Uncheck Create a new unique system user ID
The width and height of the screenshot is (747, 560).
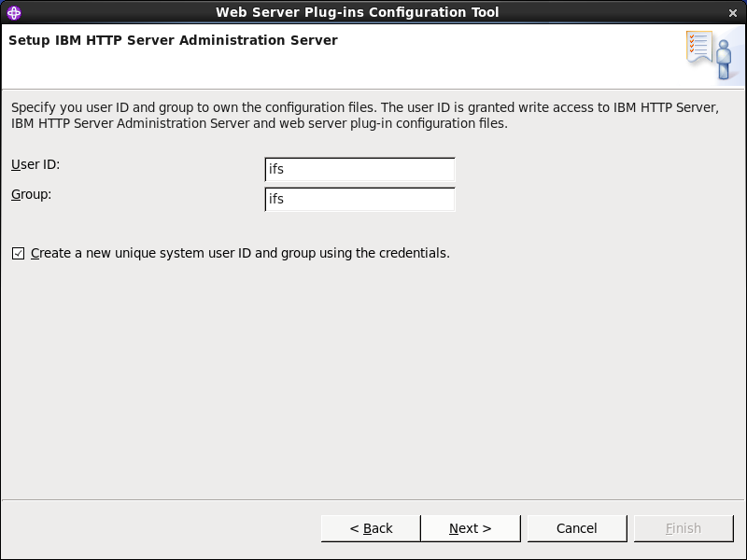tap(18, 253)
